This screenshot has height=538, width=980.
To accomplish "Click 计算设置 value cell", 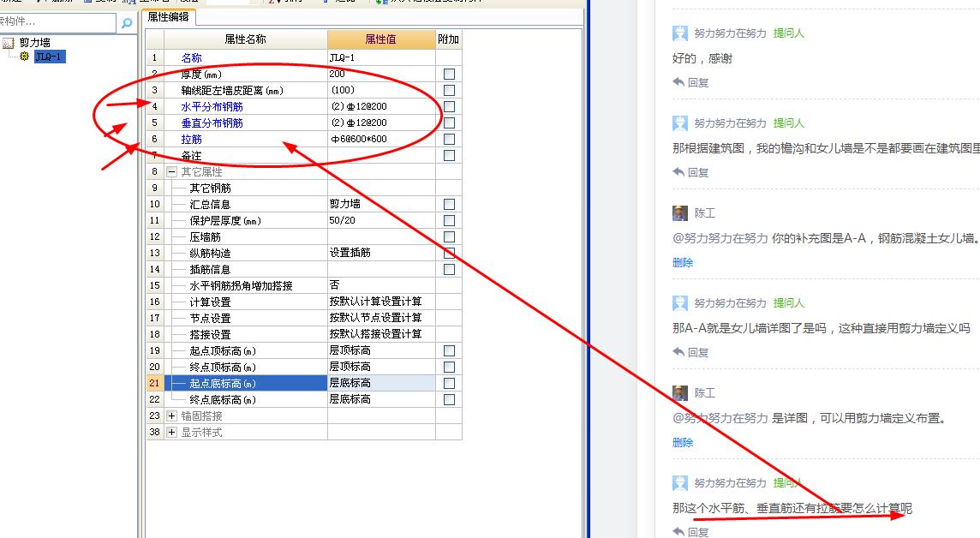I will click(x=381, y=302).
